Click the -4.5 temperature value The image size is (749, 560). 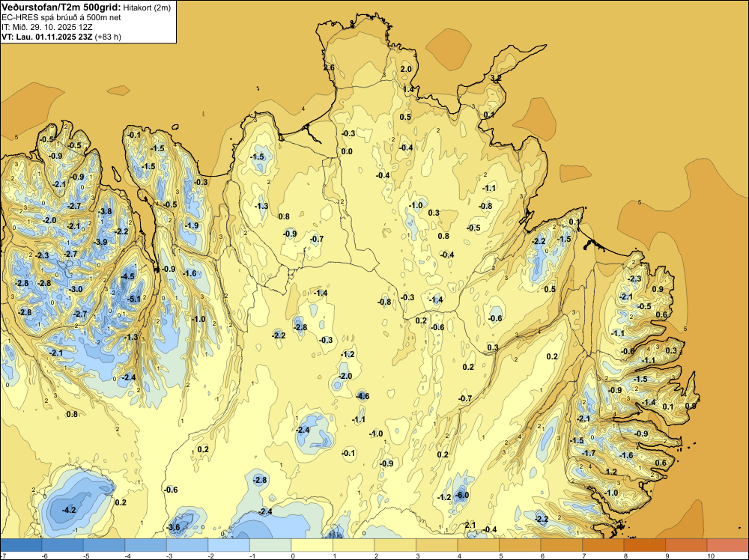127,276
